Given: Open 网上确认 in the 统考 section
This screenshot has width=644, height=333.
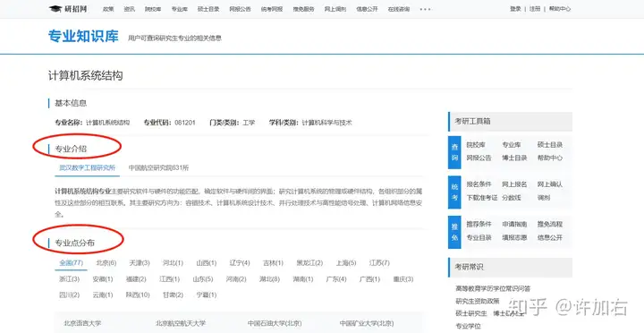Looking at the screenshot, I should (550, 184).
